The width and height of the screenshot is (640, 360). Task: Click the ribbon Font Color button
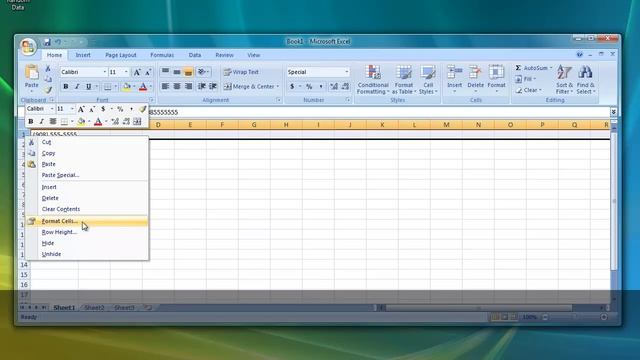143,87
